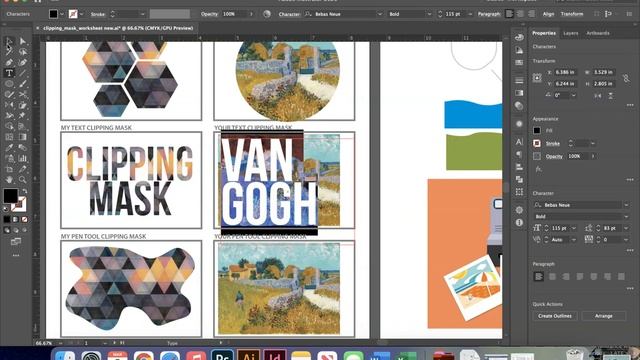Change screen mode icon in toolbar
Viewport: 640px width, 360px height.
16,242
